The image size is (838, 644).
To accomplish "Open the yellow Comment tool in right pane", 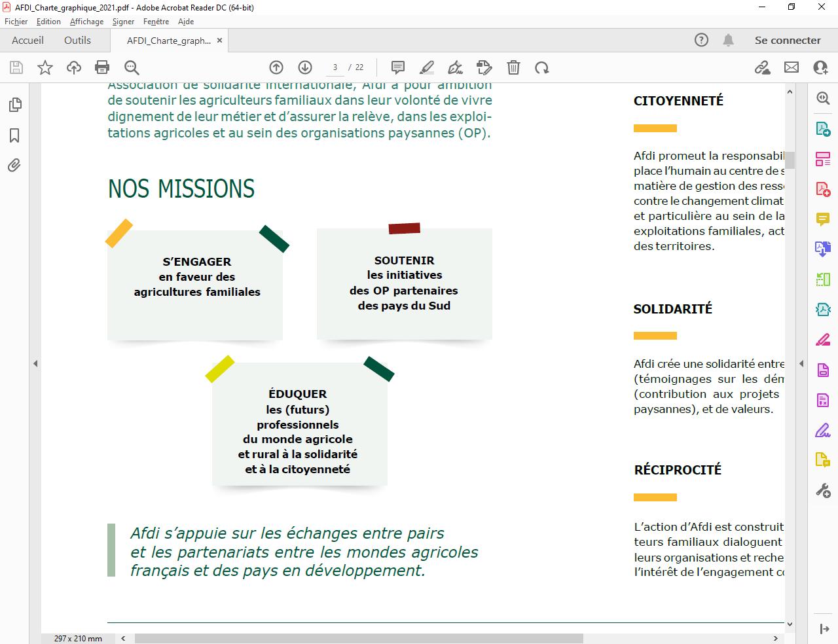I will tap(823, 219).
